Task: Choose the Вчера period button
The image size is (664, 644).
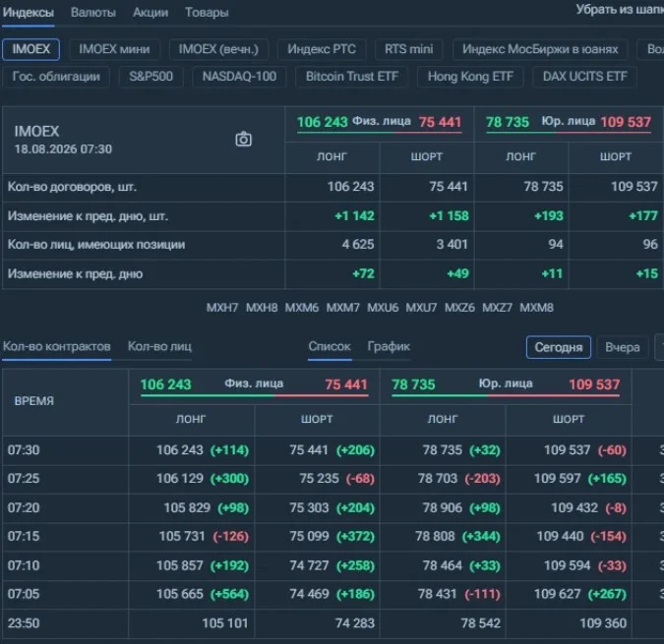Action: [622, 347]
